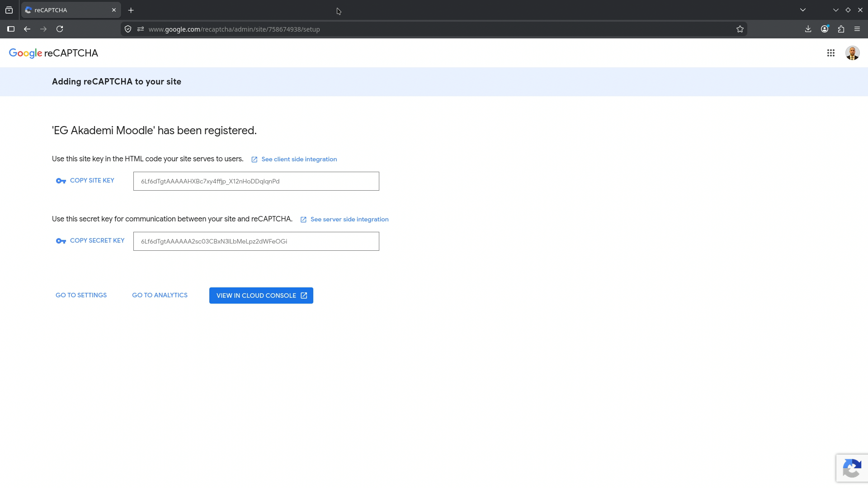Screen dimensions: 868x488
Task: Open the browser hamburger menu
Action: [857, 29]
